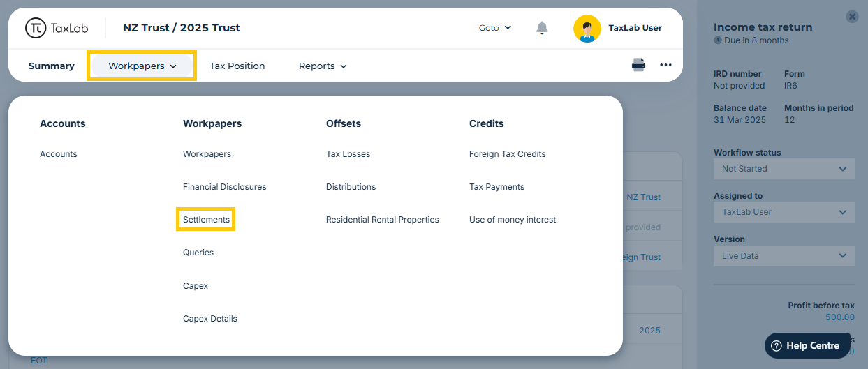Viewport: 868px width, 369px height.
Task: Click the 2025 link in the table
Action: click(x=649, y=331)
